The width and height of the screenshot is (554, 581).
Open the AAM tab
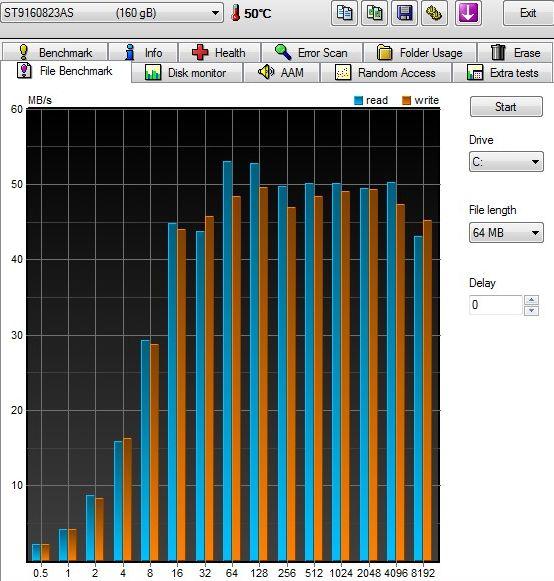(x=281, y=72)
